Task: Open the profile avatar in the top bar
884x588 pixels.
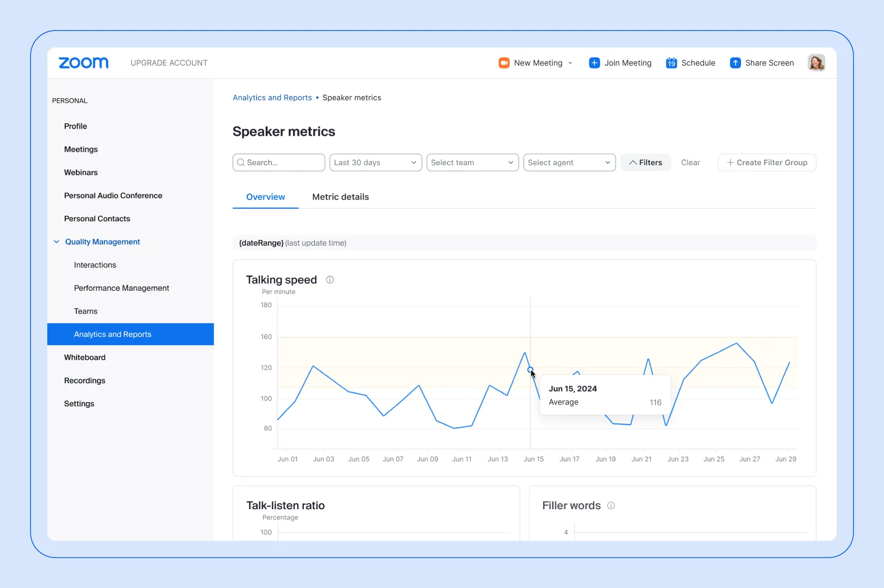Action: coord(817,62)
